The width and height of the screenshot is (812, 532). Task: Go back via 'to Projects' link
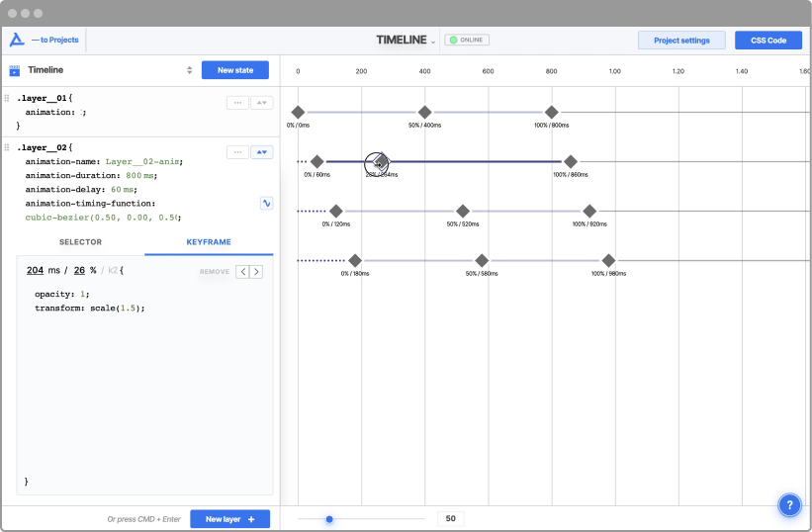(x=55, y=40)
